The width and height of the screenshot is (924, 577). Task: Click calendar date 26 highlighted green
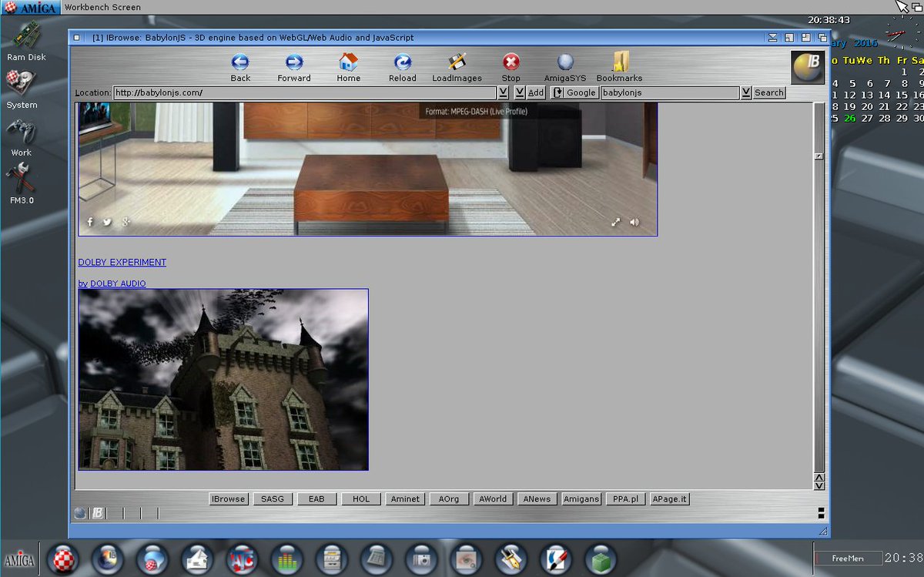tap(849, 118)
